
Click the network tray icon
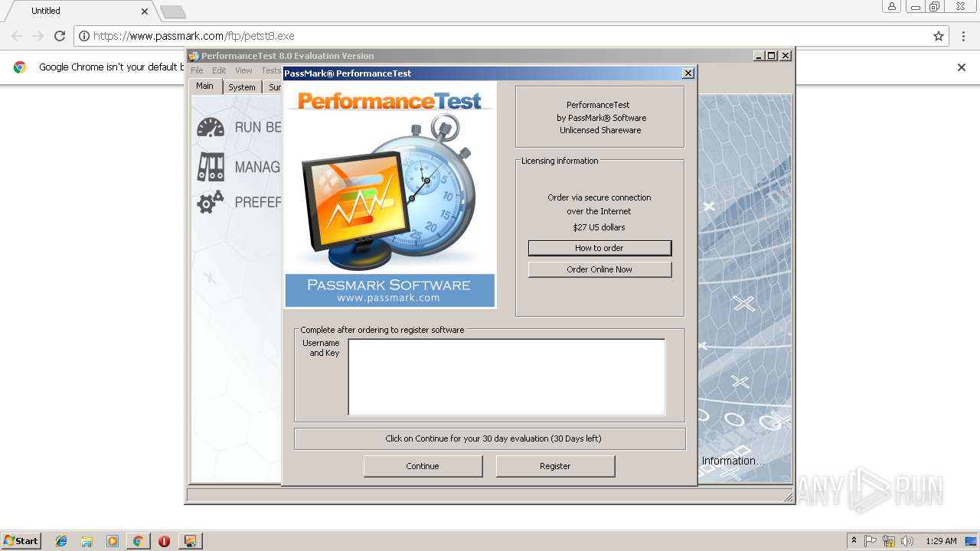(x=889, y=541)
